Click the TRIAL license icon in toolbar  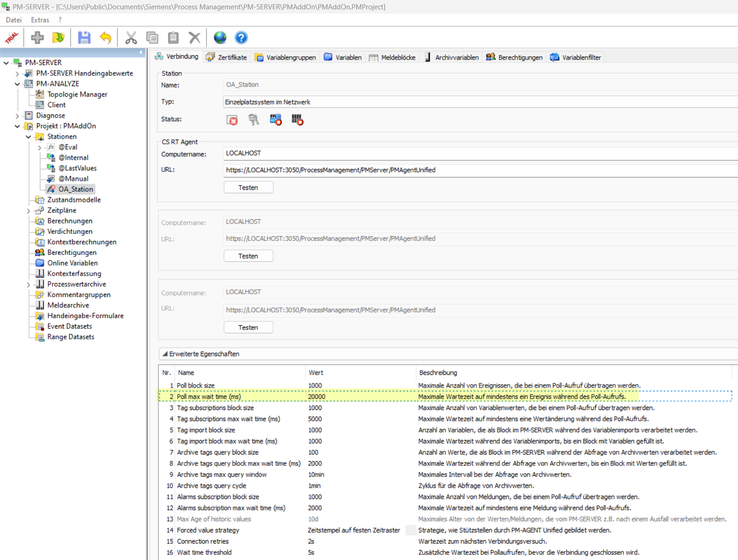pos(12,37)
